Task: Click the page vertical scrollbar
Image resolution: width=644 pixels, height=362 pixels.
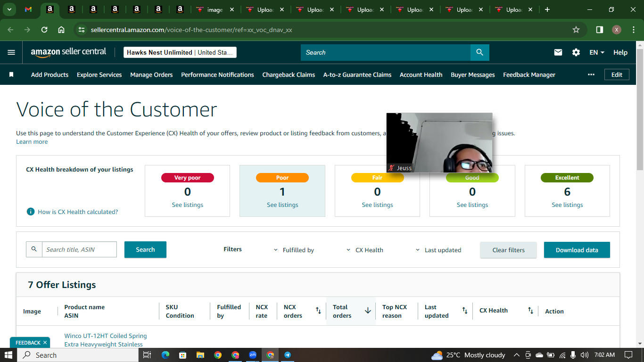Action: (640, 108)
